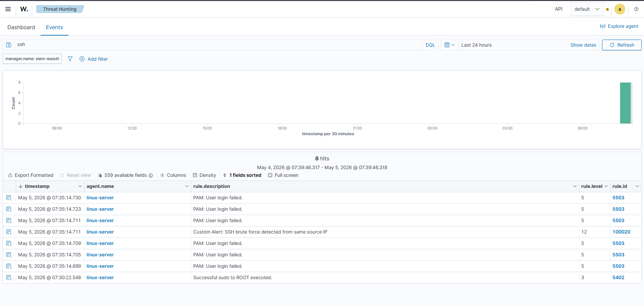Inspect document details for the 07:35:14.705 event

click(9, 255)
